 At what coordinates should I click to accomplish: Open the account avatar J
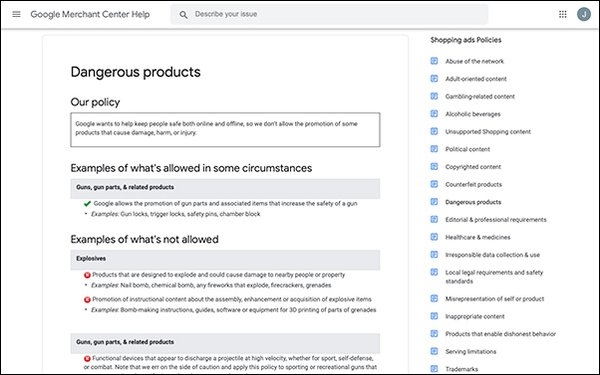(584, 14)
